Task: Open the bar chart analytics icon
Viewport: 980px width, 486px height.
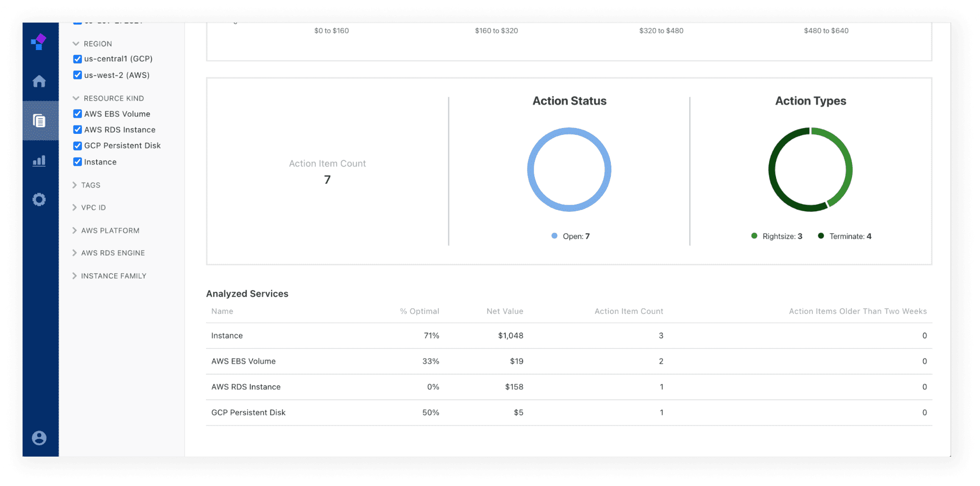Action: pos(39,161)
